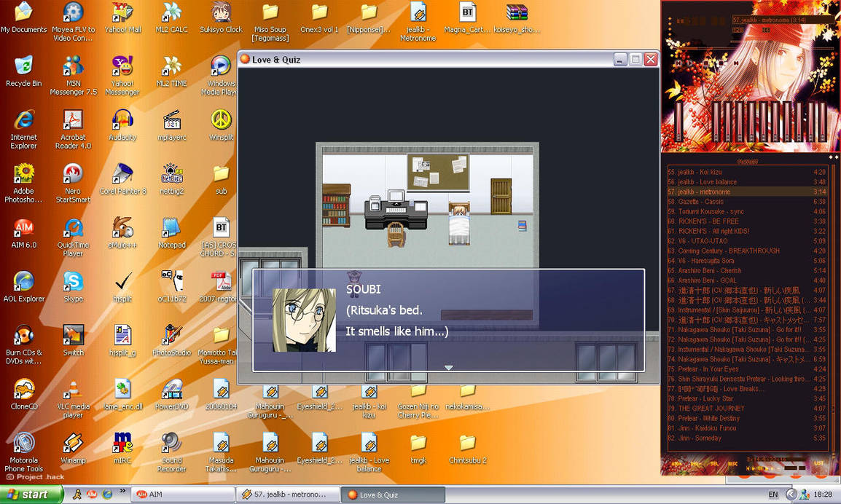Image resolution: width=841 pixels, height=504 pixels.
Task: Select track 58 Gazette - Cassis
Action: [746, 202]
